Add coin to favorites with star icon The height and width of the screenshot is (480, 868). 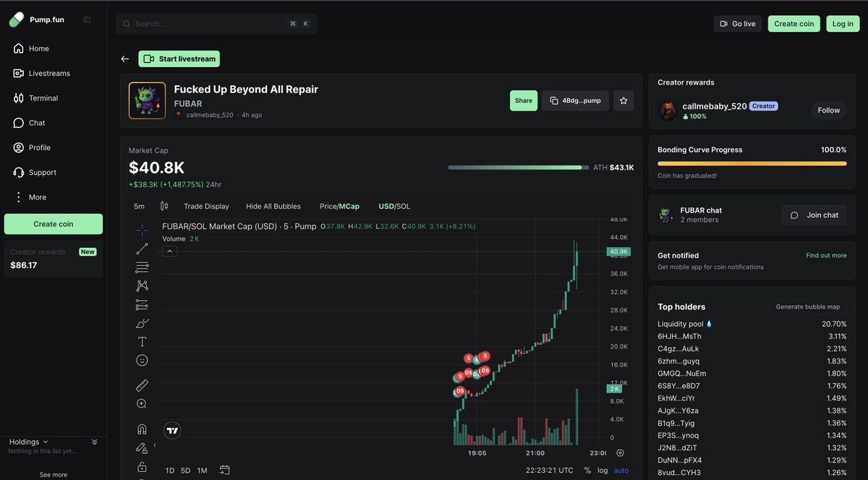pyautogui.click(x=624, y=100)
